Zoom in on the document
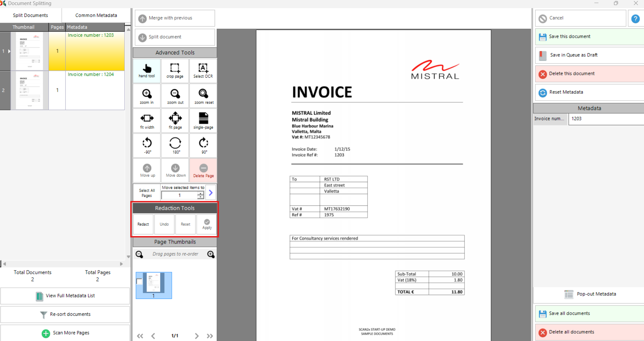 pyautogui.click(x=147, y=96)
